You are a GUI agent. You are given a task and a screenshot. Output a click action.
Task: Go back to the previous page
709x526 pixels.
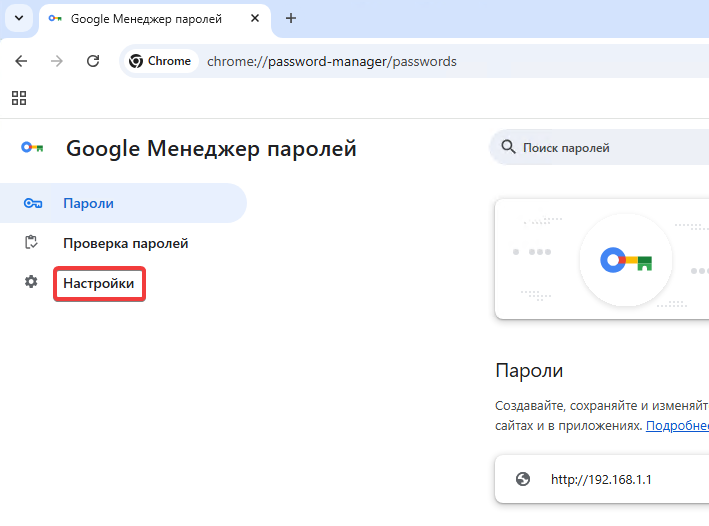[x=21, y=61]
